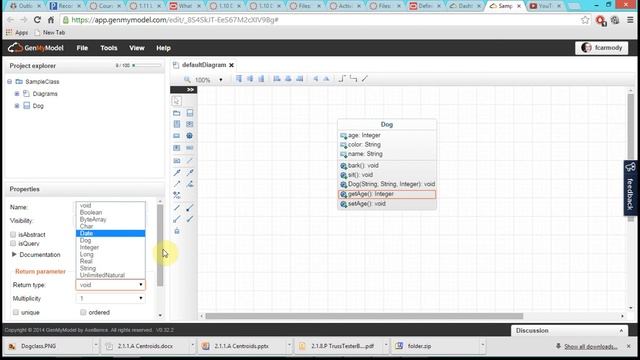The height and width of the screenshot is (360, 640).
Task: Click the operation icon beside bark(): void
Action: click(x=343, y=166)
